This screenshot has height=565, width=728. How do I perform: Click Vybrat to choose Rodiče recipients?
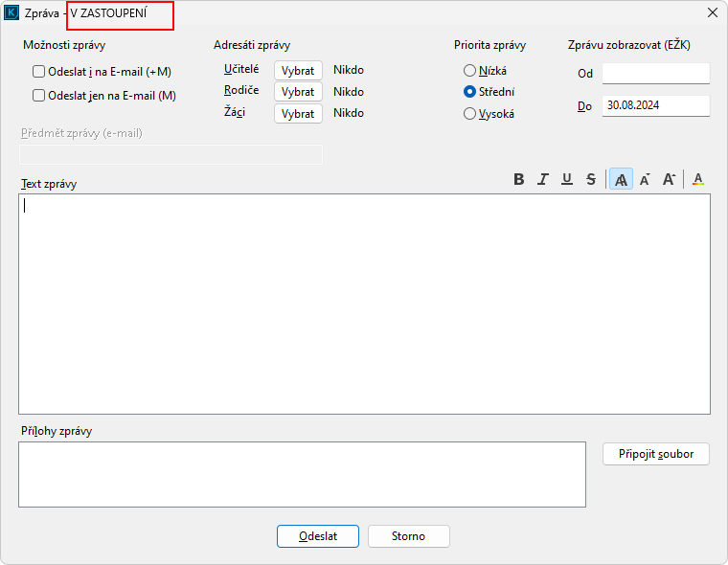point(298,92)
